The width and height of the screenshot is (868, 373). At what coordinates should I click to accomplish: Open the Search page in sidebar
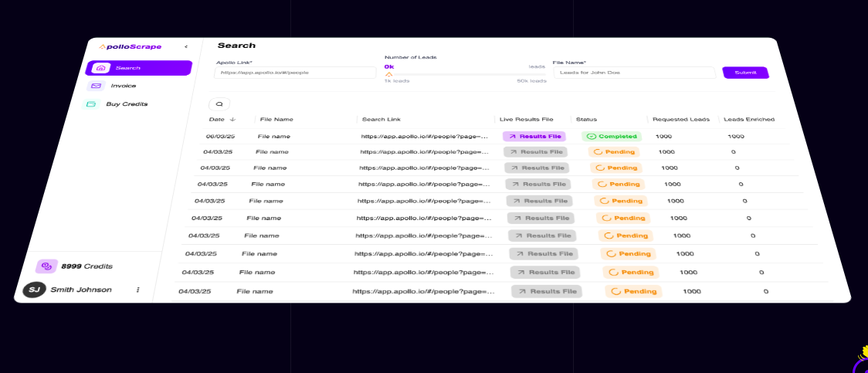(138, 68)
